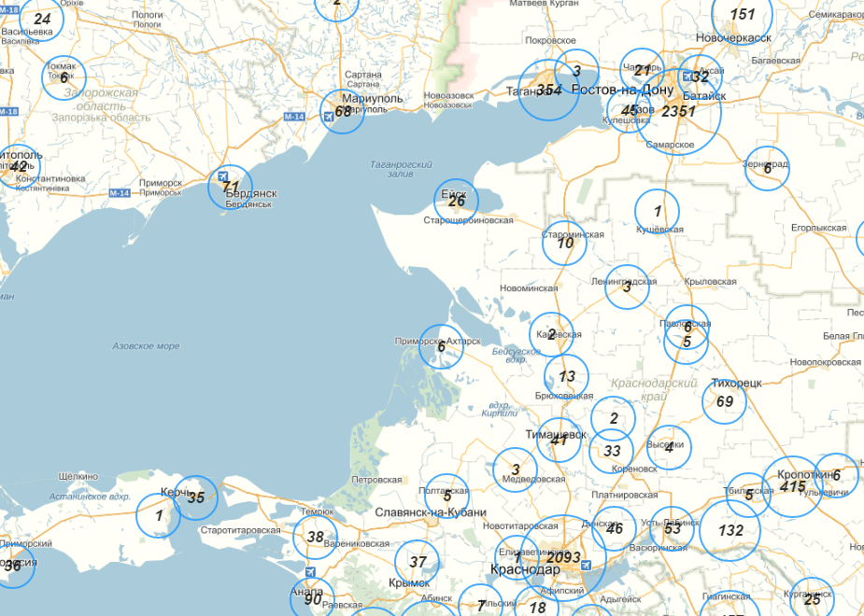Open the 3 cluster at Медведовская
Screen dimensions: 864x616
[516, 469]
